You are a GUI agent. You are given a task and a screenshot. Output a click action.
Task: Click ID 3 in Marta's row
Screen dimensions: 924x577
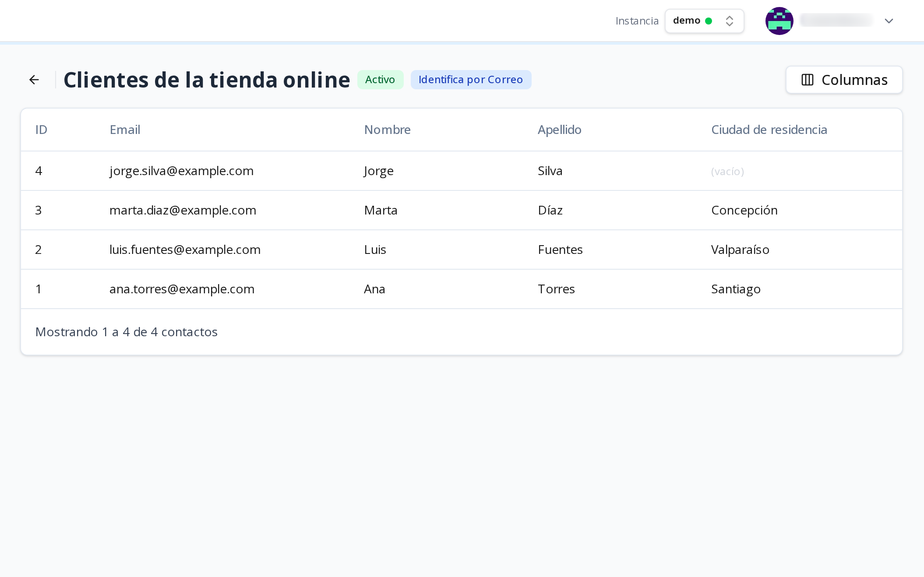coord(39,210)
